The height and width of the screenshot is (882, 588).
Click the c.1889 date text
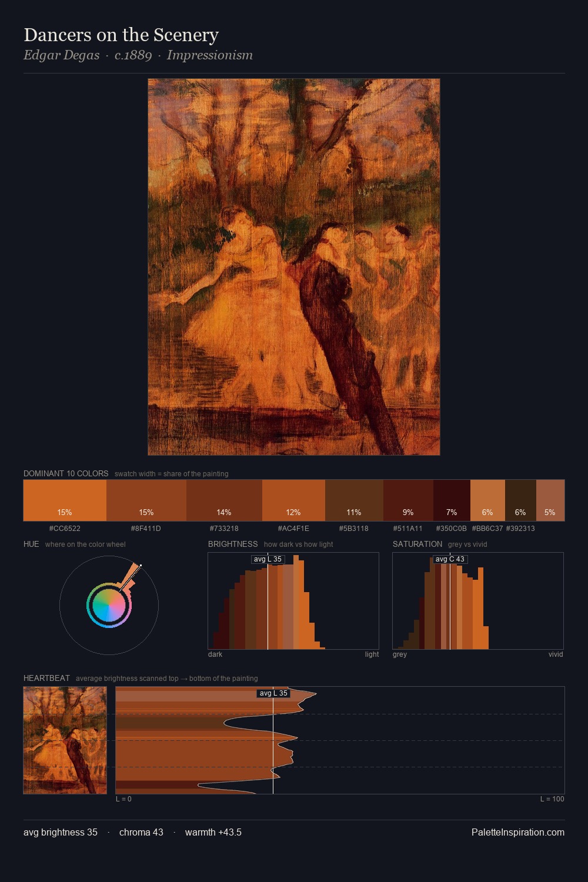(x=133, y=55)
